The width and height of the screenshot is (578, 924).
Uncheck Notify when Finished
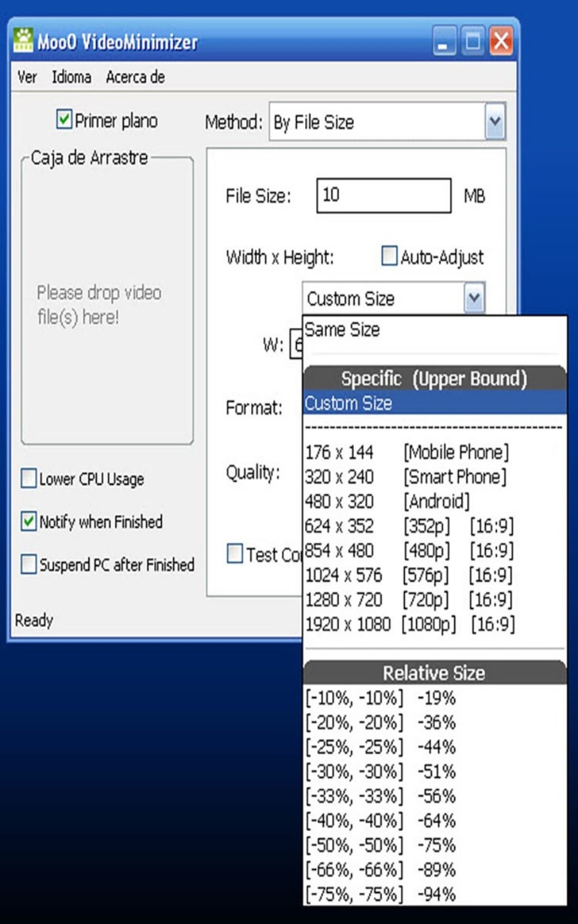tap(29, 521)
